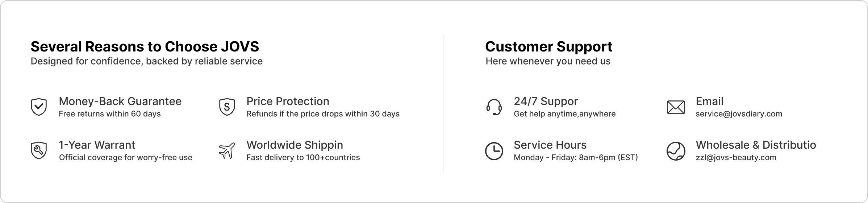Click the shield checkmark Money-Back Guarantee icon
This screenshot has width=868, height=203.
38,107
